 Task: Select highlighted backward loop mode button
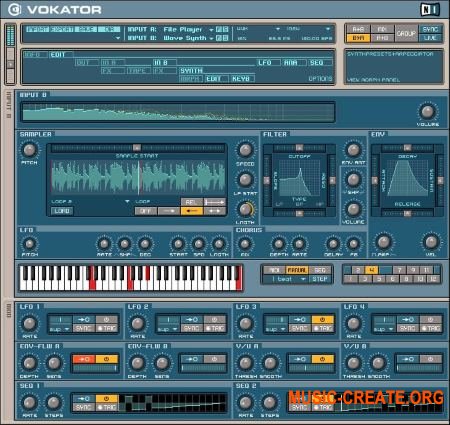tap(192, 211)
